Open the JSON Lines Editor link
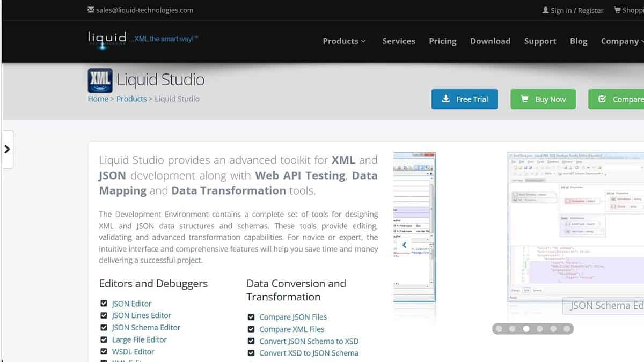 [x=142, y=315]
